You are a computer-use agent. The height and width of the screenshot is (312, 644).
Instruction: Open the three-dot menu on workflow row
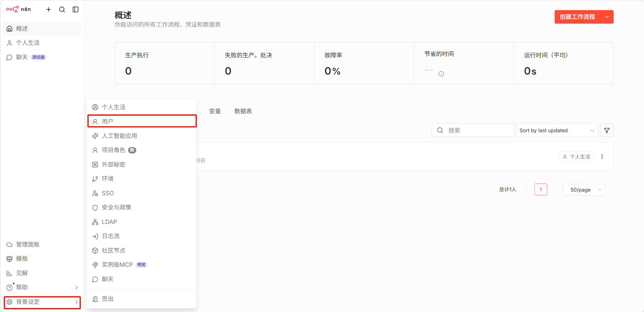pyautogui.click(x=602, y=157)
